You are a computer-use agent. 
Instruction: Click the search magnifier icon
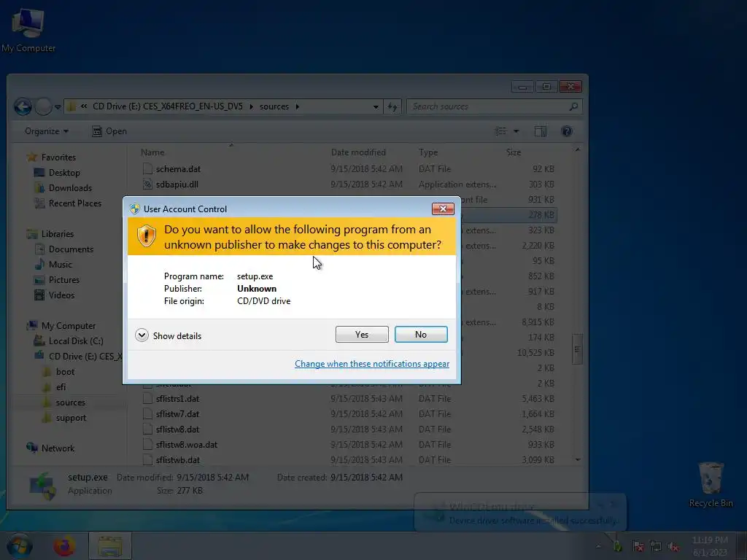(x=573, y=106)
